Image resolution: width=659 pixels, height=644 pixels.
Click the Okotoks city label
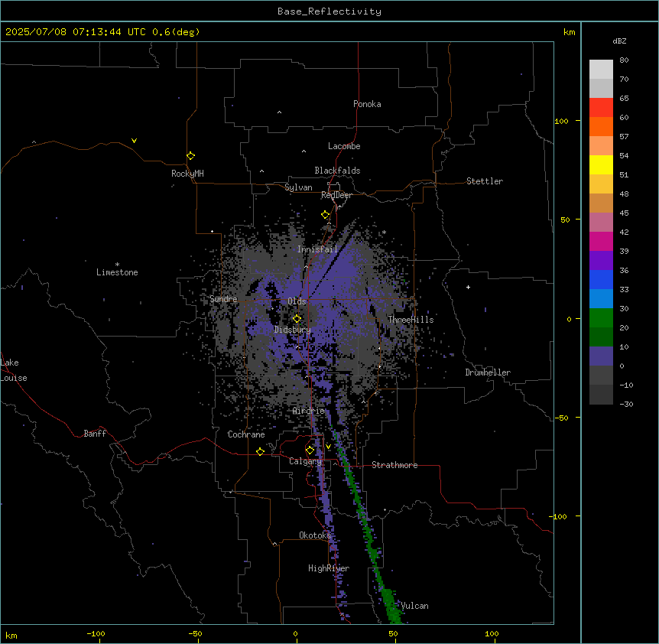point(315,535)
